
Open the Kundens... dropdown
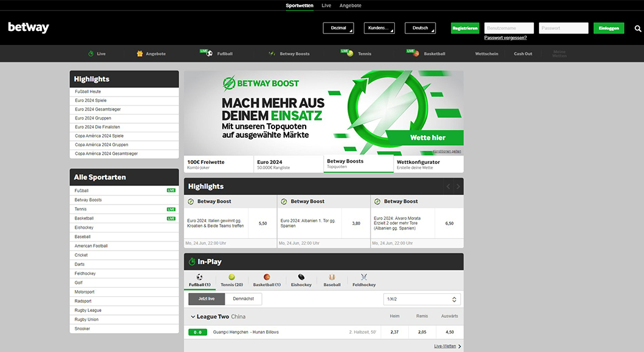379,28
